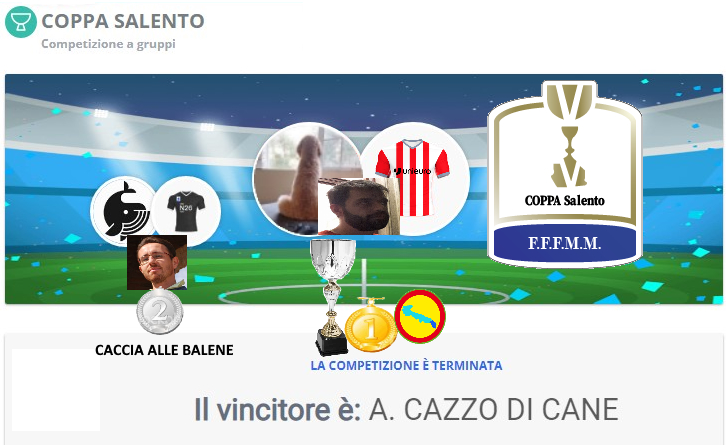The image size is (726, 445).
Task: Click LA COMPETIZIONE È TERMINATA text
Action: click(x=407, y=365)
